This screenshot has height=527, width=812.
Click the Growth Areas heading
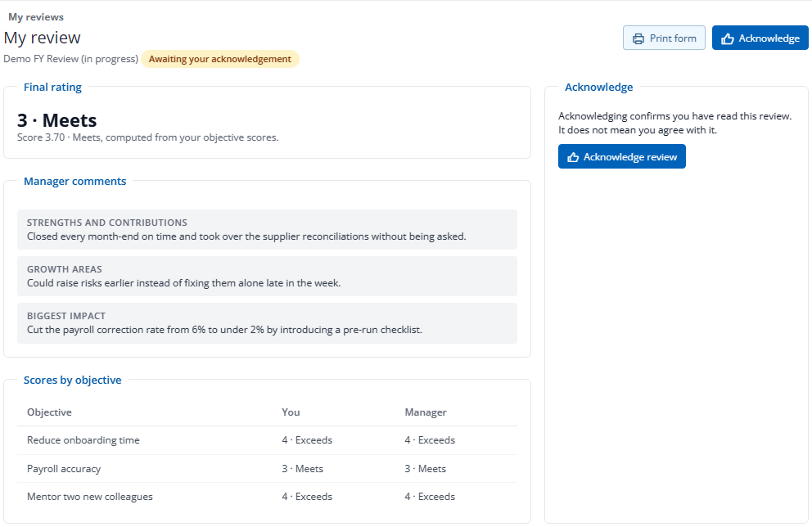pyautogui.click(x=65, y=269)
